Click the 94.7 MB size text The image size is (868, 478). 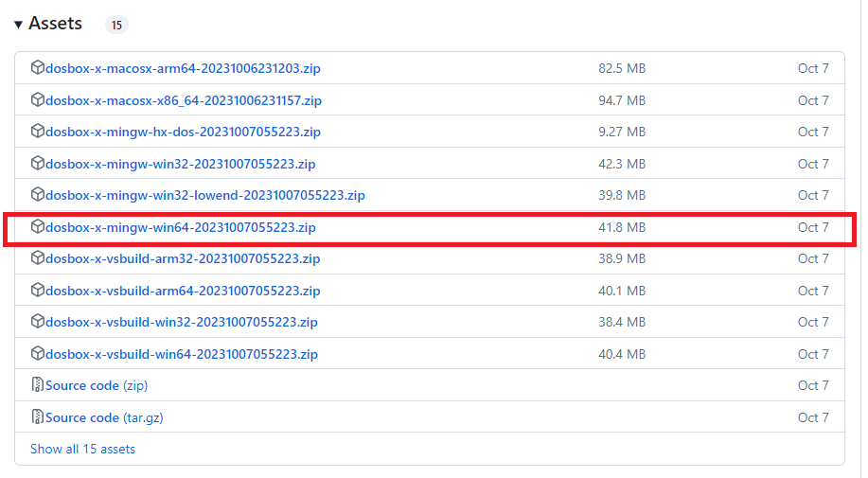622,100
